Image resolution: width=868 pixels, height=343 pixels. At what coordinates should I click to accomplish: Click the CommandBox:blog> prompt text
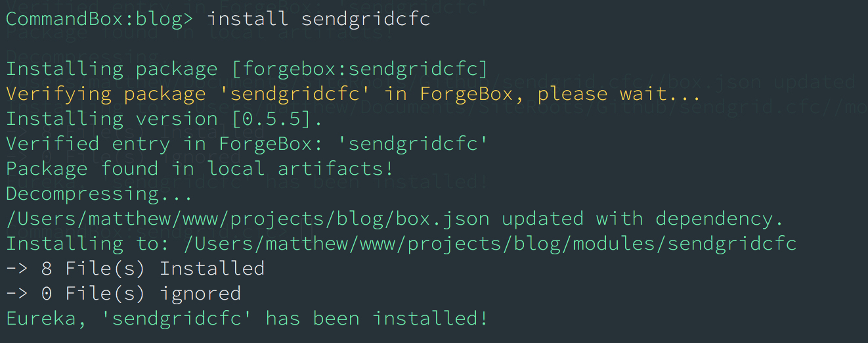point(99,18)
